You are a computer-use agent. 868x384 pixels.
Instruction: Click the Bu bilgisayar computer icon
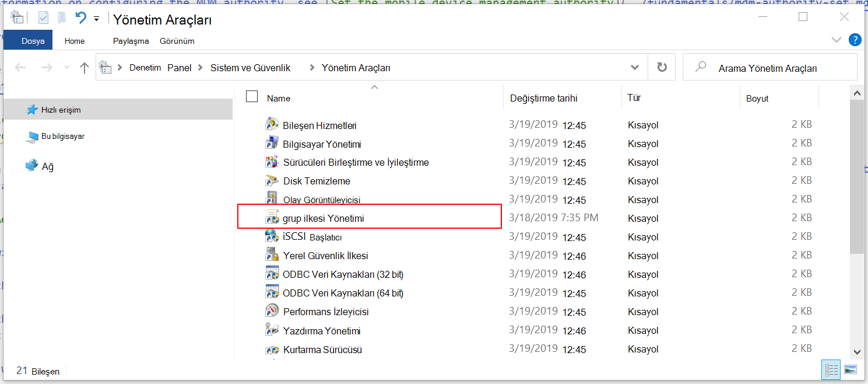coord(32,137)
